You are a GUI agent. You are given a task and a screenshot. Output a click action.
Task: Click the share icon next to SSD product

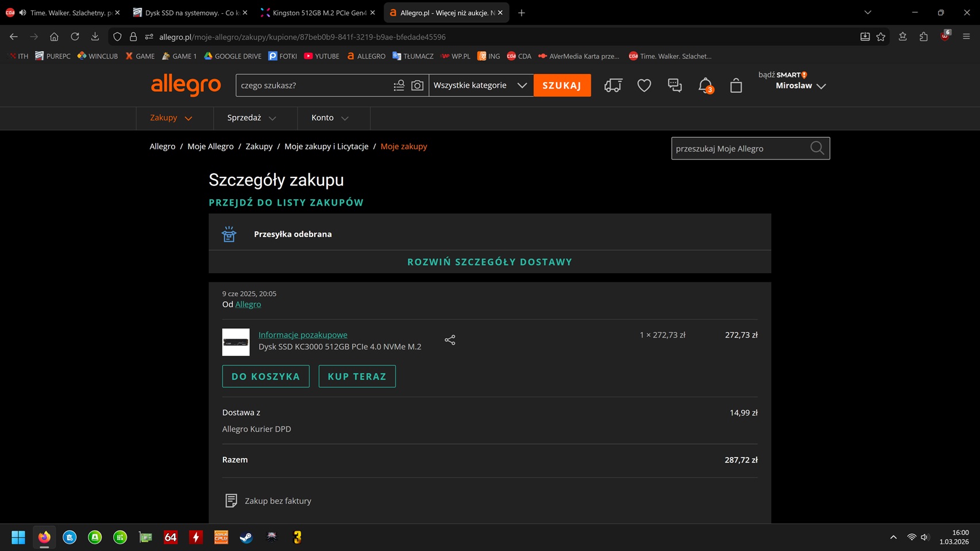[x=450, y=340]
